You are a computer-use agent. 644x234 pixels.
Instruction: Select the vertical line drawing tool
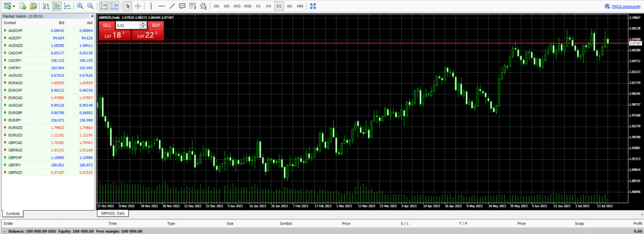click(151, 6)
